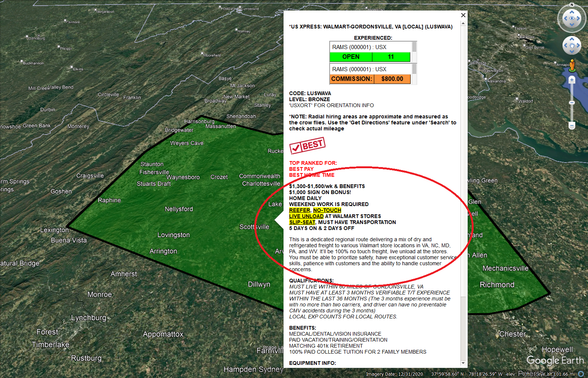This screenshot has width=588, height=378.
Task: Open the REEFER highlighted link
Action: [x=300, y=210]
